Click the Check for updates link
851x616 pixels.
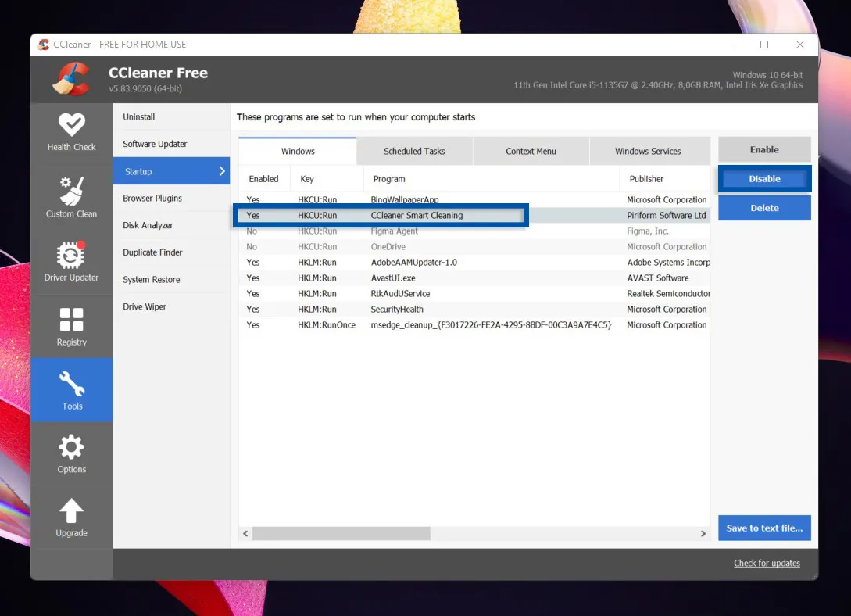point(767,563)
